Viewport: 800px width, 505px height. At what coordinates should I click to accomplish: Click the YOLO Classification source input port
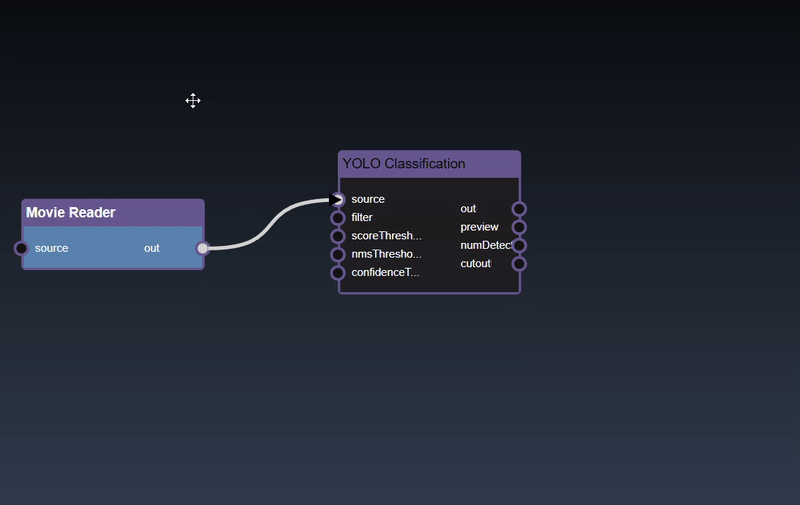[338, 199]
